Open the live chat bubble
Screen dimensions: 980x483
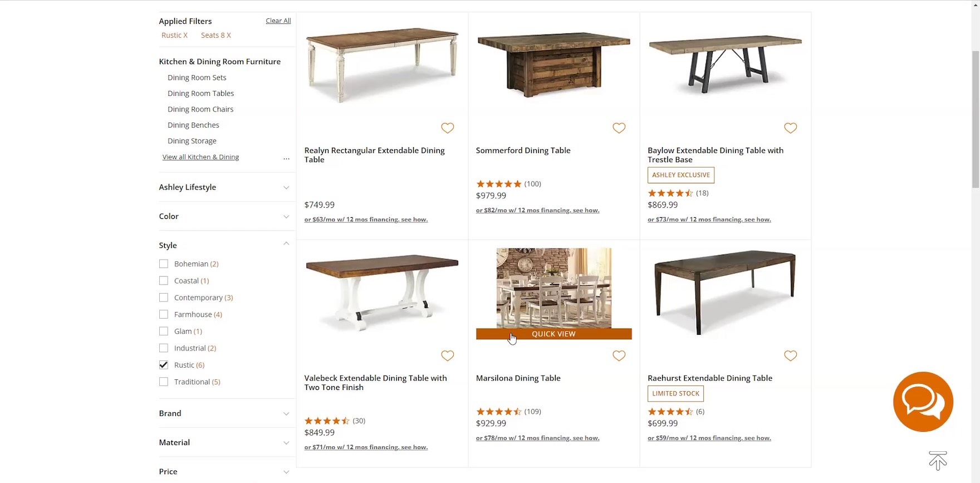point(923,402)
